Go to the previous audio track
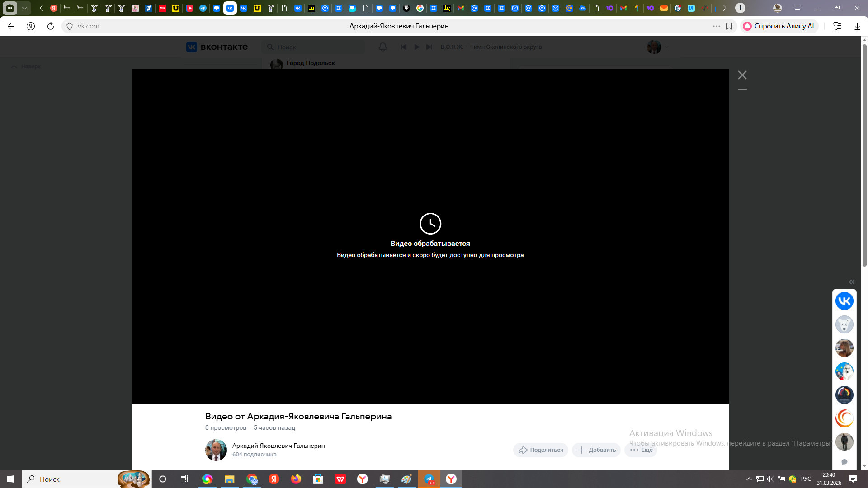This screenshot has width=868, height=488. [404, 47]
